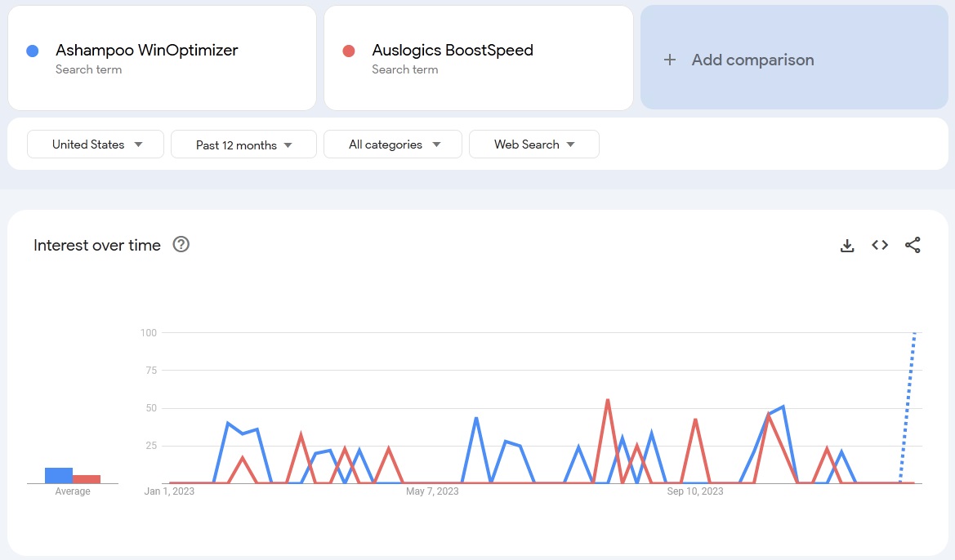Open help for Interest over time

(181, 244)
